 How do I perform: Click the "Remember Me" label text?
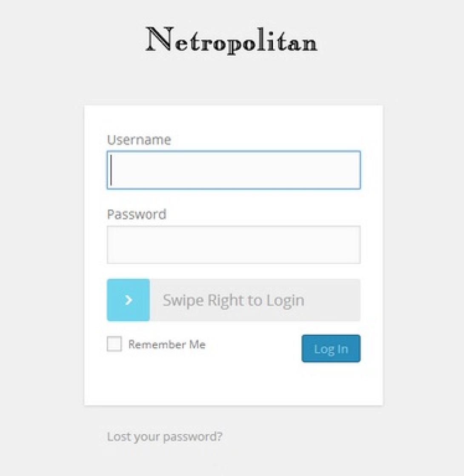[x=167, y=345]
